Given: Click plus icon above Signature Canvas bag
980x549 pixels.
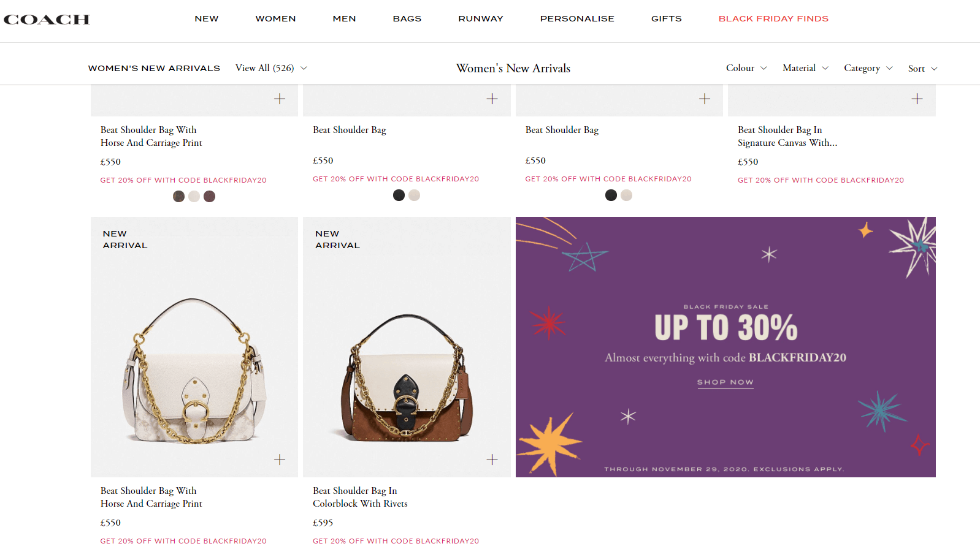Looking at the screenshot, I should pyautogui.click(x=917, y=99).
